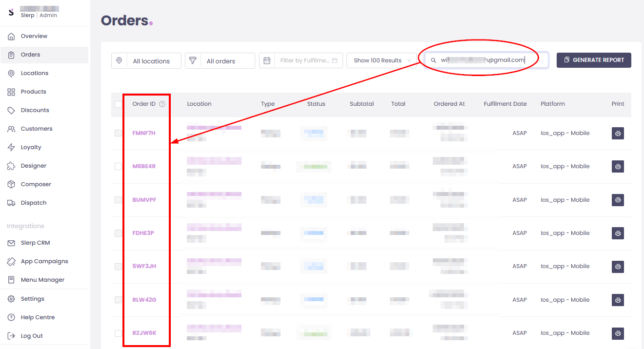
Task: Click the print icon for order FMNF7H
Action: point(618,134)
